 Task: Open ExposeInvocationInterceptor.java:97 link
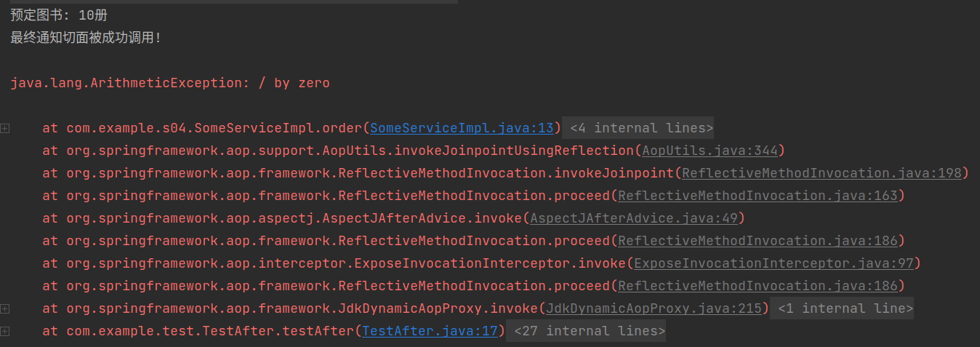[774, 263]
